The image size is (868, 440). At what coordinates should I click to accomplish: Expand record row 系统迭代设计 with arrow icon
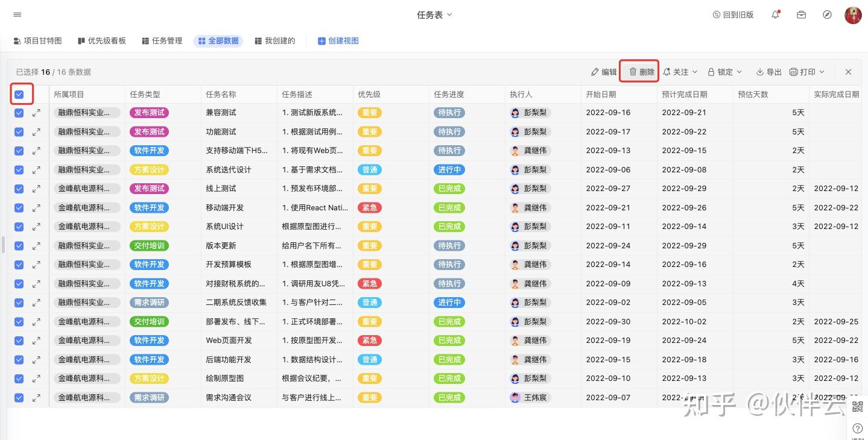click(36, 169)
